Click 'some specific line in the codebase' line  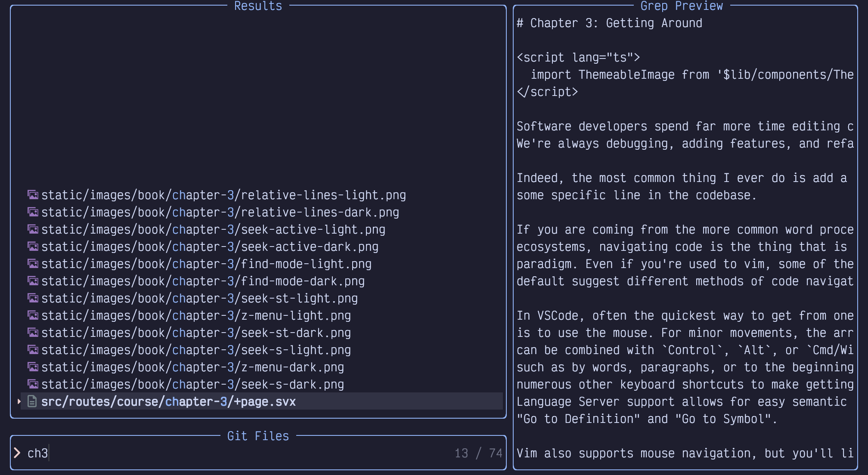(637, 195)
